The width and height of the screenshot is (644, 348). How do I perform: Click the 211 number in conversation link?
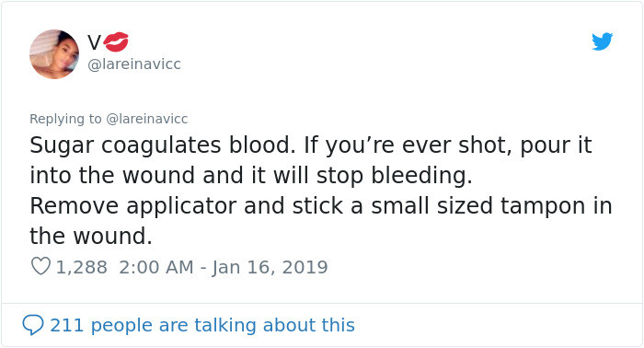pyautogui.click(x=67, y=325)
